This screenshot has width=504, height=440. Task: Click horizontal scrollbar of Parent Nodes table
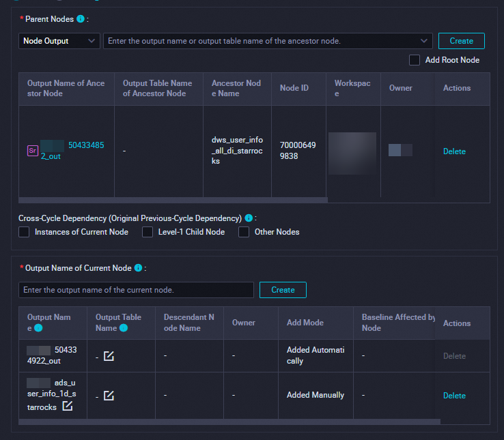coord(173,200)
